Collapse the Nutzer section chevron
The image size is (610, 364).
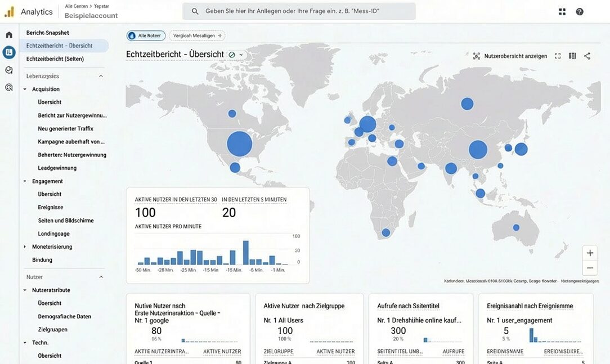point(101,277)
